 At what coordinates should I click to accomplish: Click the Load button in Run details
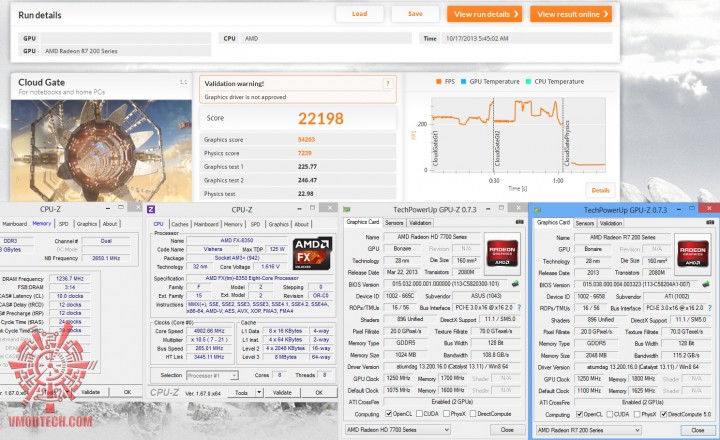tap(360, 14)
